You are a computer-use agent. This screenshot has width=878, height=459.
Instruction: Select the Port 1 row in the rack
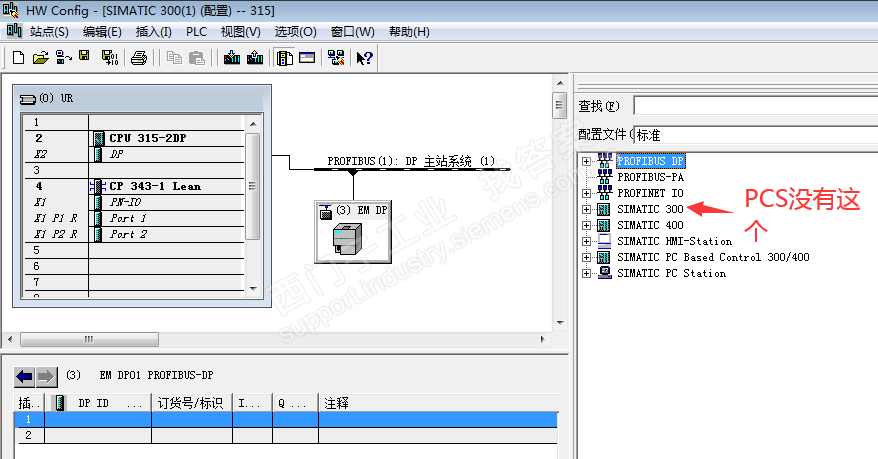tap(134, 218)
